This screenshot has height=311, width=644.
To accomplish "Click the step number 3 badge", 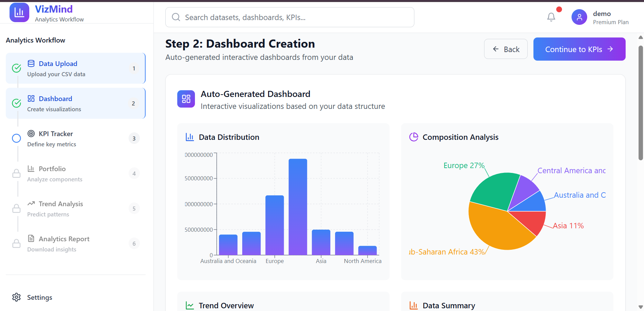I will point(134,138).
